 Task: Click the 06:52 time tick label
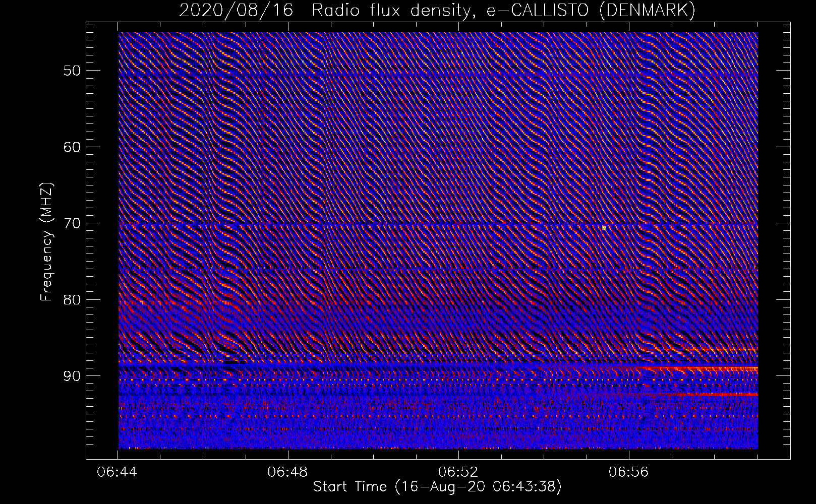(x=458, y=472)
